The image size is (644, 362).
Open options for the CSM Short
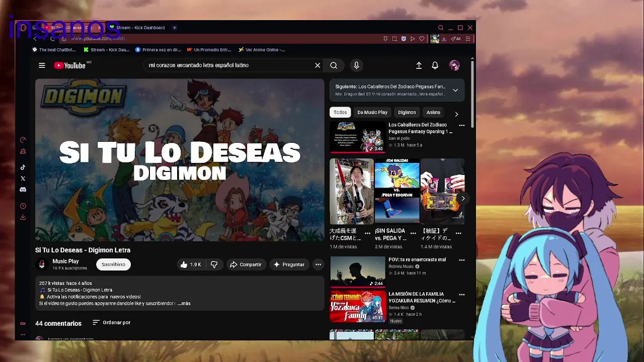(x=367, y=233)
